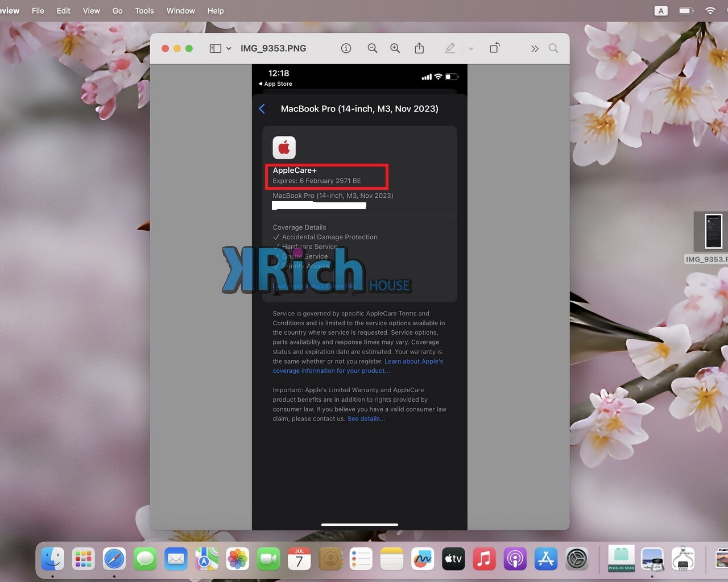The image size is (728, 582).
Task: Launch Safari from the dock
Action: 114,559
